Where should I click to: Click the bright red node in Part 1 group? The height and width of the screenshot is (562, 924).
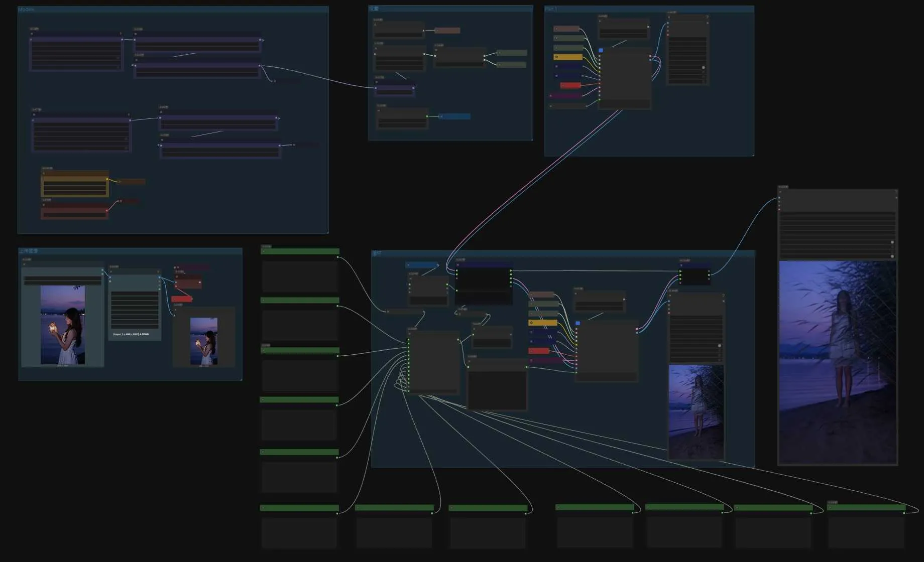(x=570, y=85)
